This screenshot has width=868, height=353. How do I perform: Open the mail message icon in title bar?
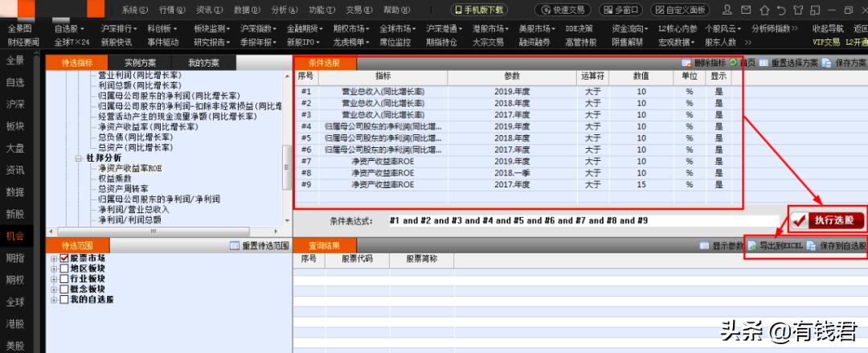[747, 10]
